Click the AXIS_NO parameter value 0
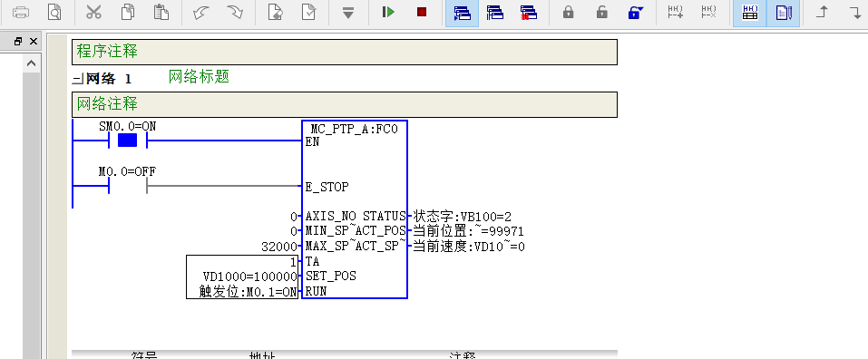 [x=294, y=217]
